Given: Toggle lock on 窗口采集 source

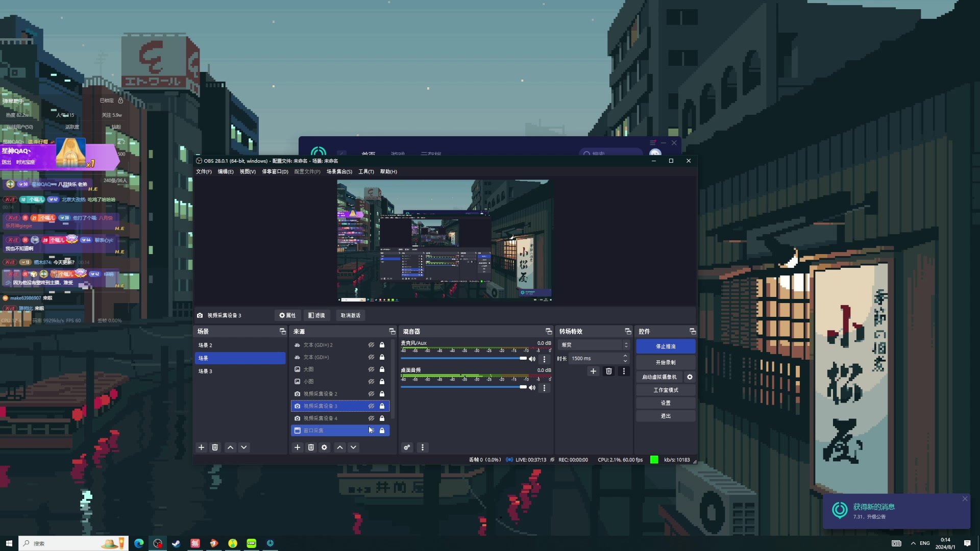Looking at the screenshot, I should [x=382, y=431].
